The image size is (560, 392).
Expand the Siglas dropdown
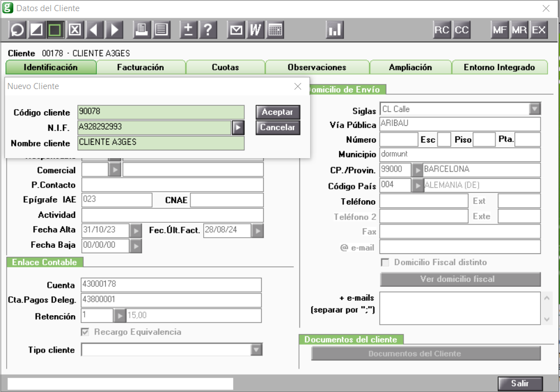click(x=534, y=109)
